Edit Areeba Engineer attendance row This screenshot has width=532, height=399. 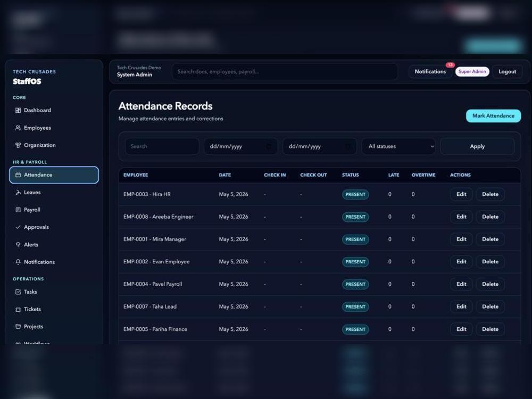461,217
